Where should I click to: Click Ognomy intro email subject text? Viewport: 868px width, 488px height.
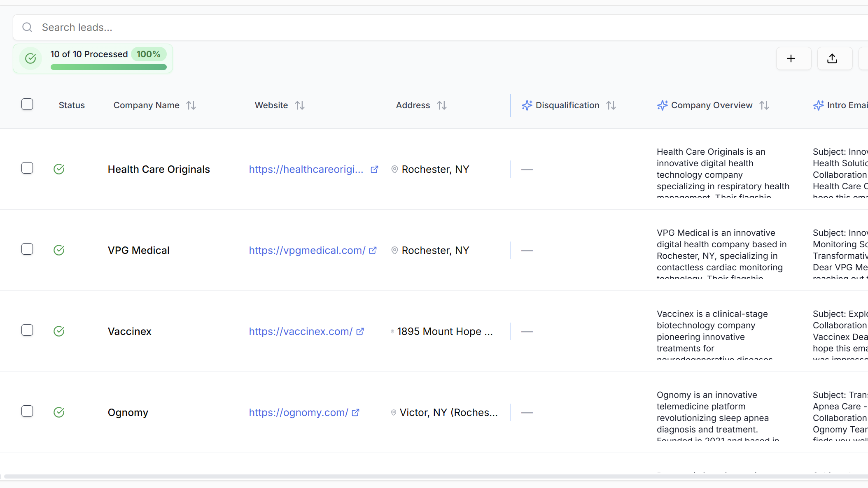[x=840, y=415]
